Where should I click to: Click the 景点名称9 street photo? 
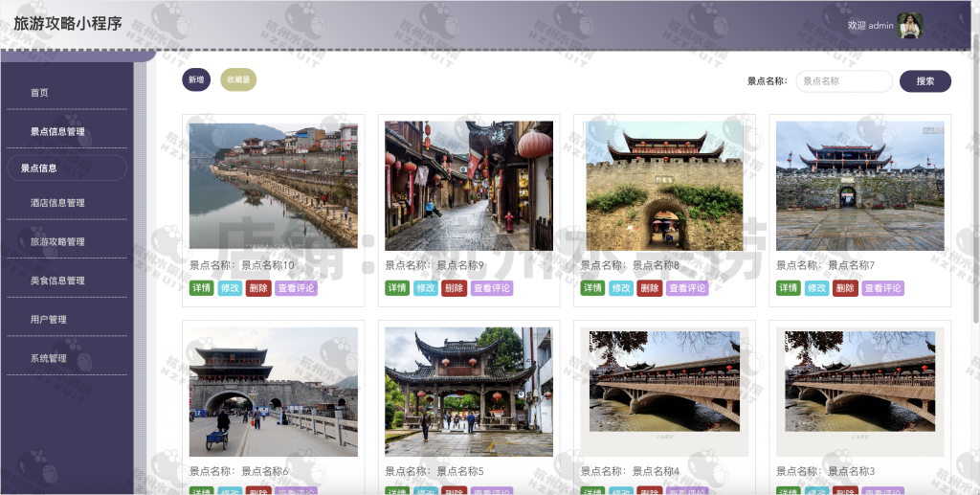coord(469,186)
